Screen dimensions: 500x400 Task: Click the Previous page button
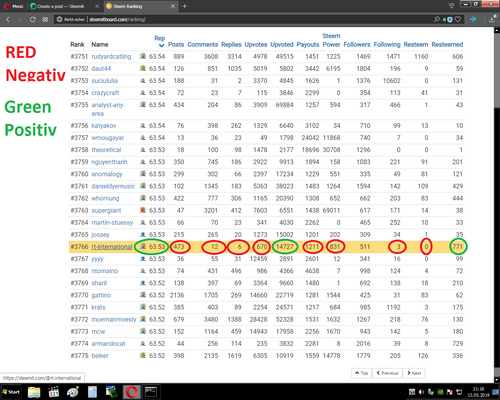point(387,373)
